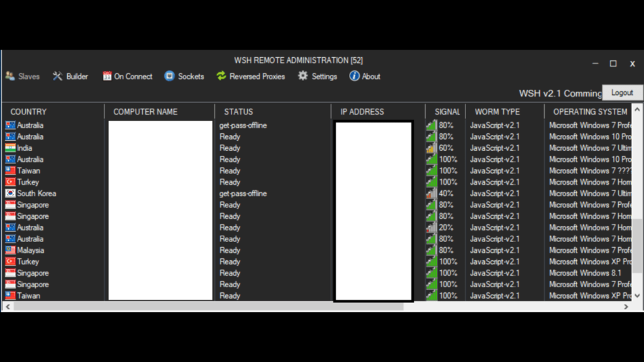
Task: Click the WSH v2.1 Comming label
Action: click(x=560, y=93)
